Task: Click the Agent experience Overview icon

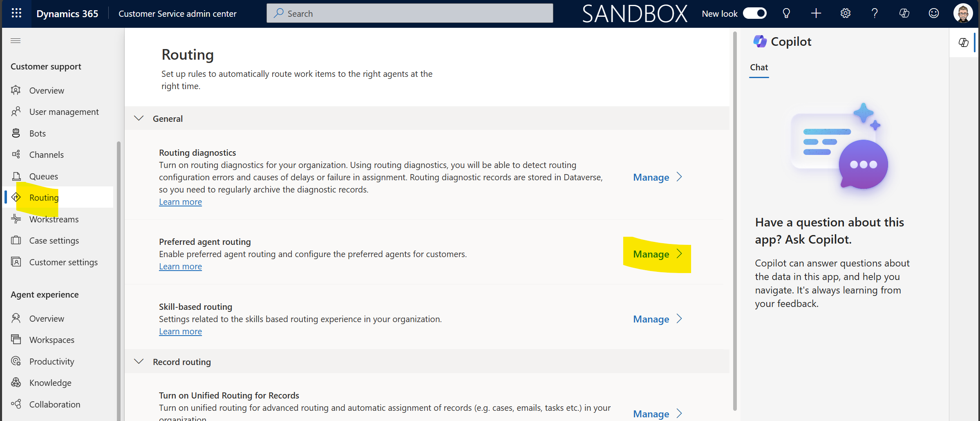Action: point(16,318)
